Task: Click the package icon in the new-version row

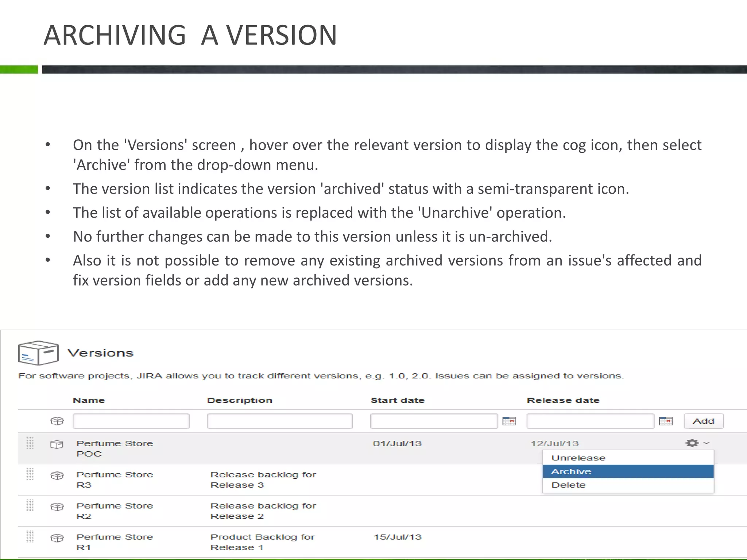Action: (x=57, y=421)
